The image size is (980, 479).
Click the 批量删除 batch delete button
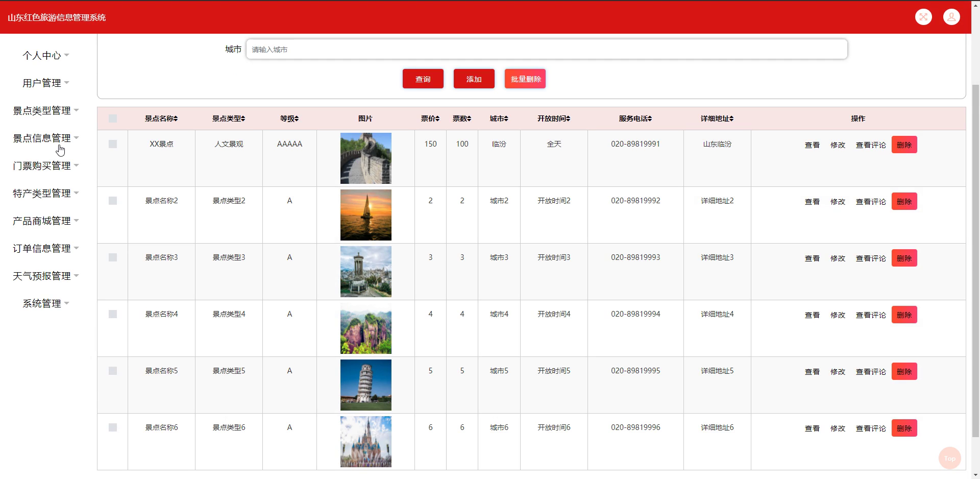pyautogui.click(x=525, y=79)
